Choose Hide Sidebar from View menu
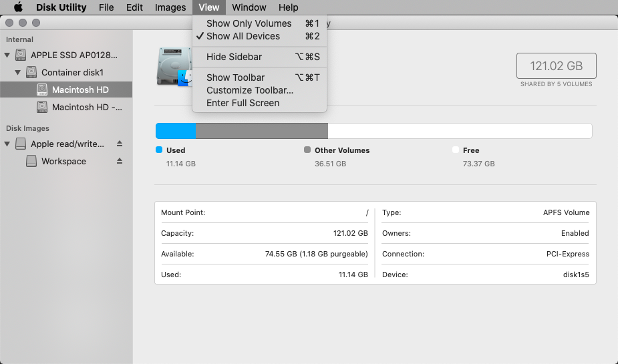The height and width of the screenshot is (364, 618). click(234, 57)
